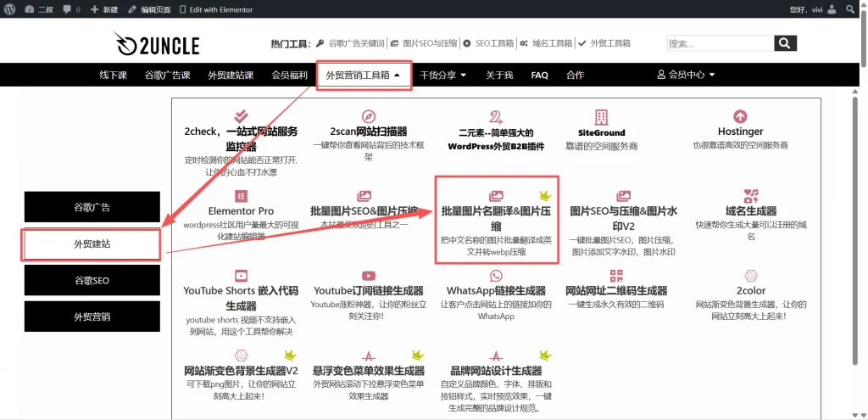Screen dimensions: 868x420
Task: Open the 会员中心 dropdown
Action: (686, 75)
